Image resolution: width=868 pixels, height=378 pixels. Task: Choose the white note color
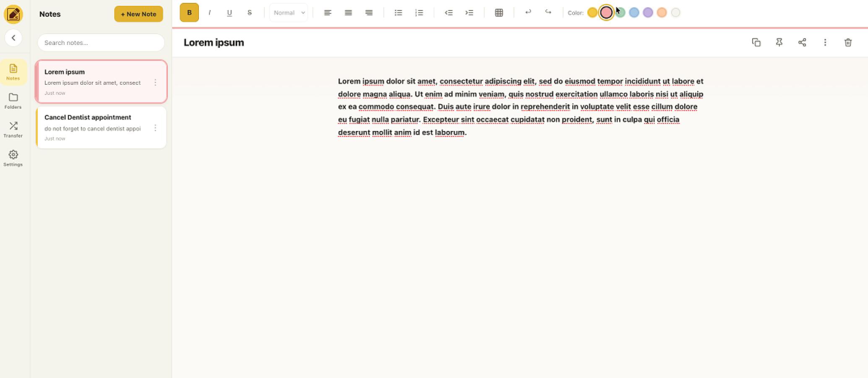click(x=675, y=13)
